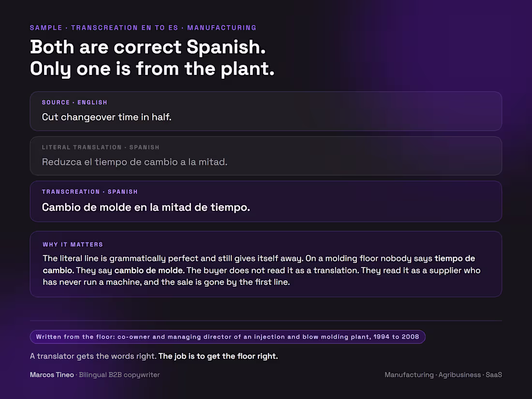Click 'Cambio de molde en la mitad de tiempo.'
Image resolution: width=532 pixels, height=399 pixels.
tap(146, 207)
